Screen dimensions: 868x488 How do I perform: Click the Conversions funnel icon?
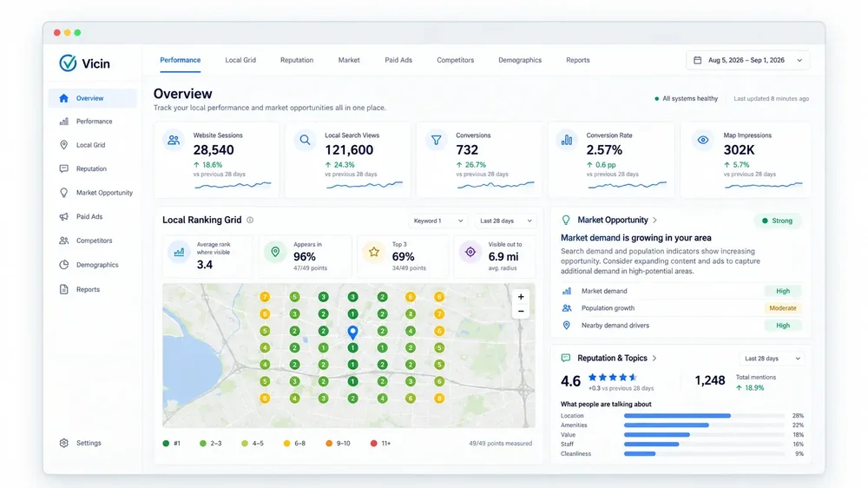click(437, 140)
